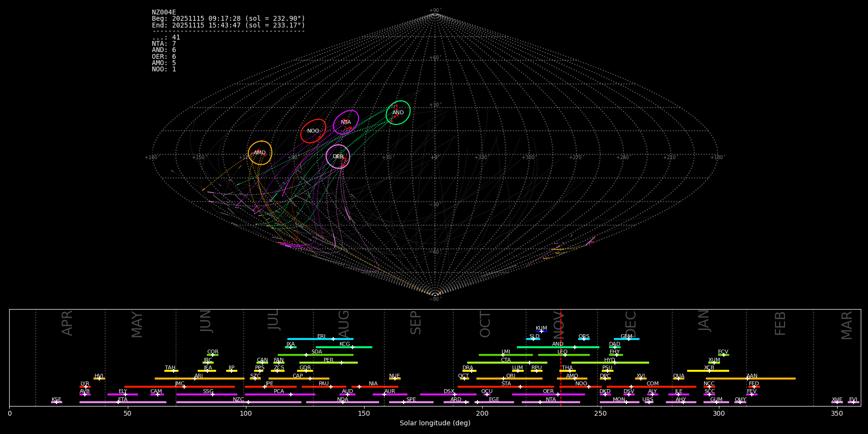Click the STA shower label in timeline
The height and width of the screenshot is (434, 868).
506,384
